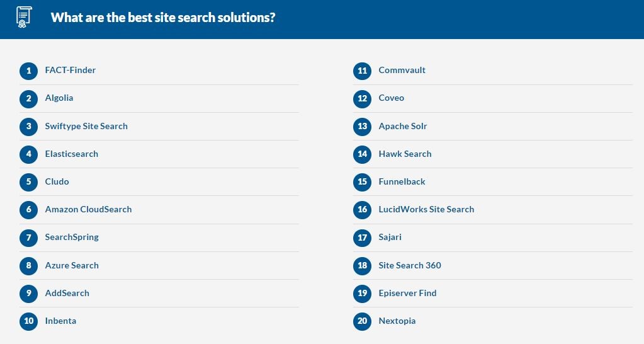Click the number 5 circle badge
Screen dimensions: 644x344
[x=29, y=182]
